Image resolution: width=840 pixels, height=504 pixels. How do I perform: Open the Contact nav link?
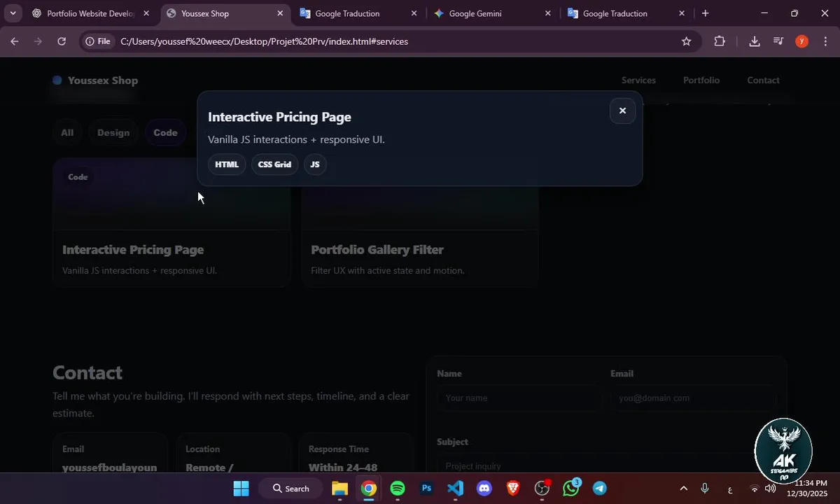(763, 80)
